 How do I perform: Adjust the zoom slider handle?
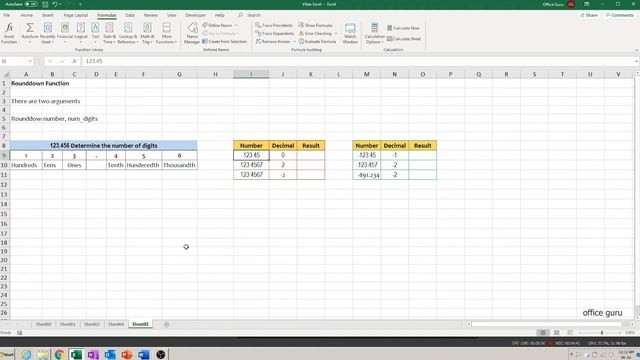pos(602,333)
